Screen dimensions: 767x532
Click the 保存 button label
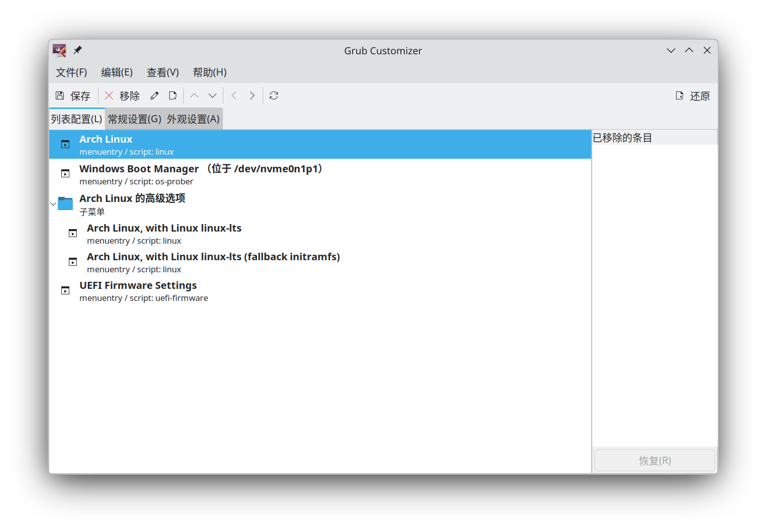pyautogui.click(x=80, y=96)
